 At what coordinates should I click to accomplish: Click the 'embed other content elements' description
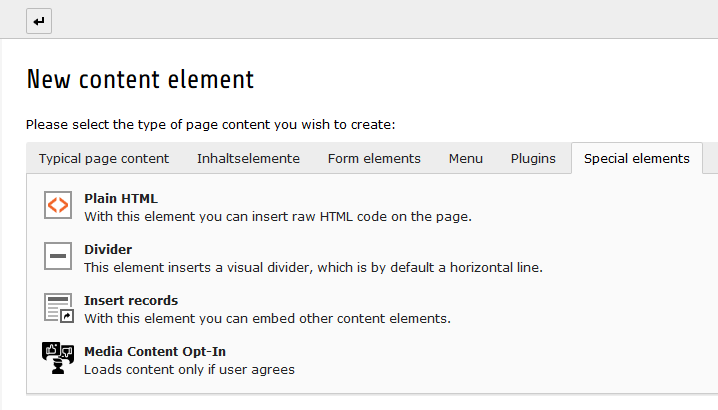(267, 318)
